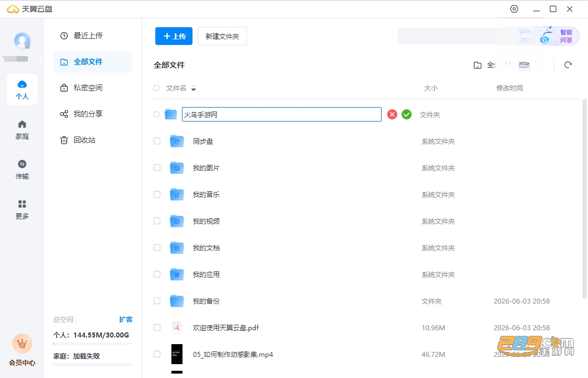Image resolution: width=588 pixels, height=378 pixels.
Task: Tick checkbox for 05_如何制作动感影集.mp4
Action: (157, 354)
